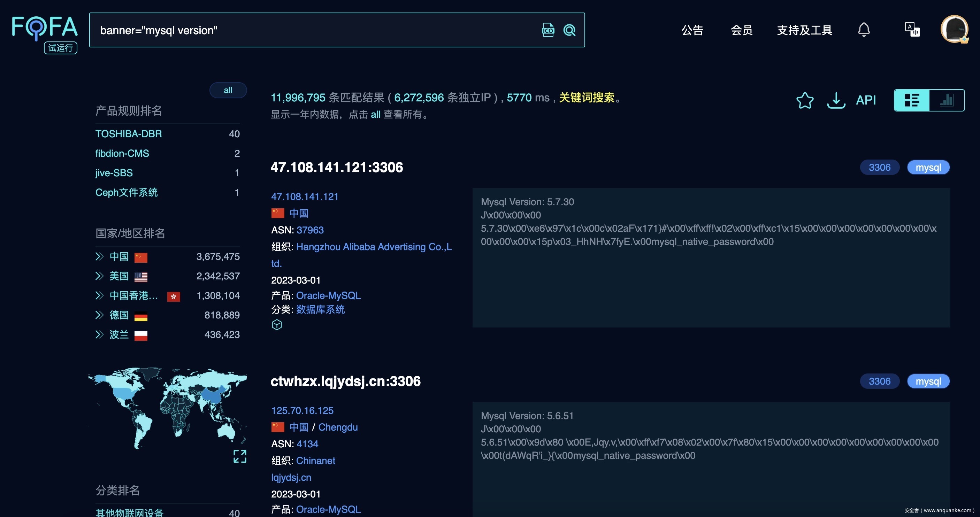Click the API link
980x517 pixels.
pyautogui.click(x=865, y=100)
